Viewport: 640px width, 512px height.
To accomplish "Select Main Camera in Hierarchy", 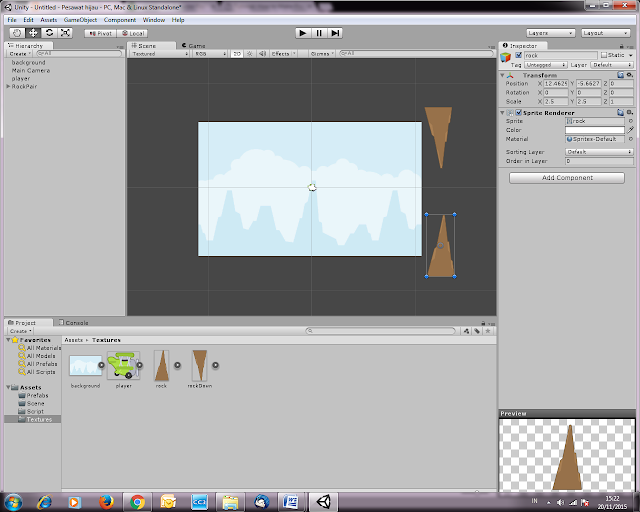I will pyautogui.click(x=31, y=71).
